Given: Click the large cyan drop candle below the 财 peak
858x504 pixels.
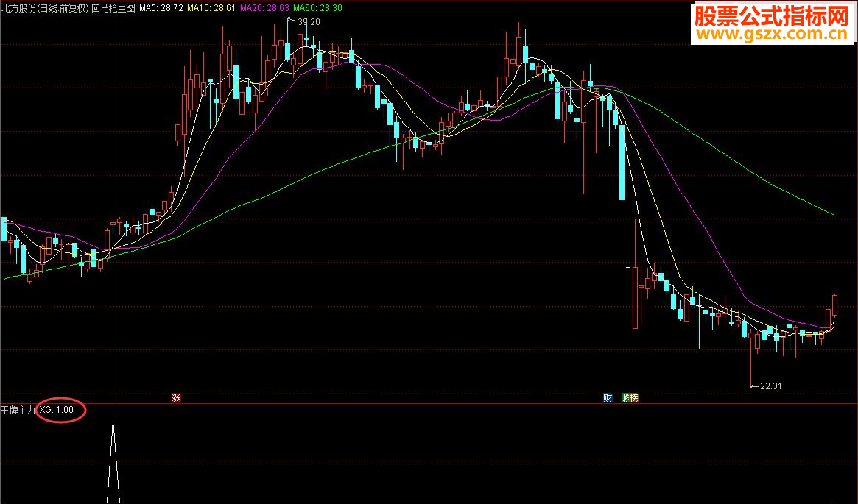Looking at the screenshot, I should [x=622, y=163].
